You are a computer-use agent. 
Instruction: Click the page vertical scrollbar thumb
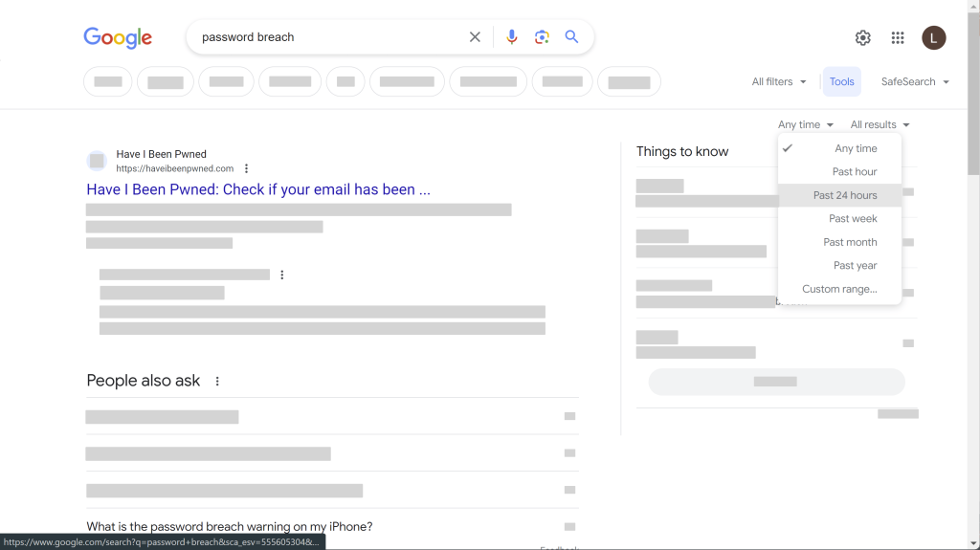(973, 94)
